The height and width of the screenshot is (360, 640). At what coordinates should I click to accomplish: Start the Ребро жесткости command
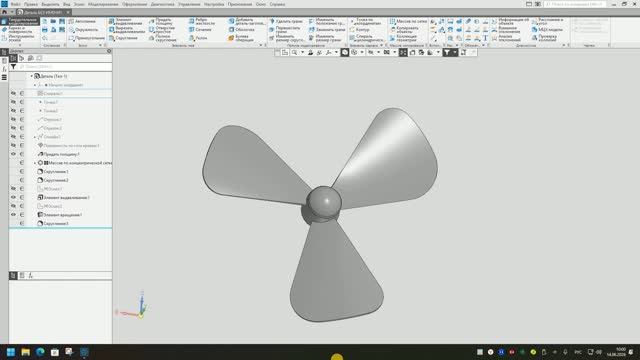pos(202,21)
